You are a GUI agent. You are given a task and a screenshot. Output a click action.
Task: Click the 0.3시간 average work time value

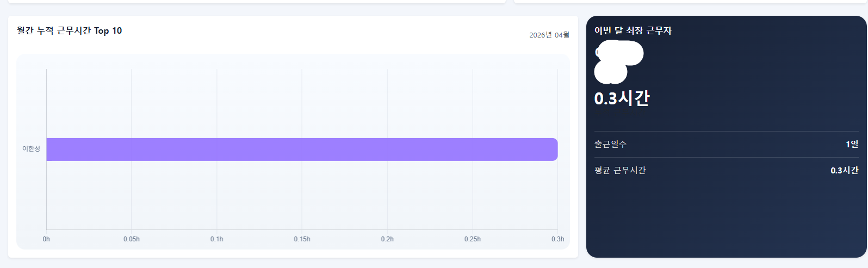(844, 170)
